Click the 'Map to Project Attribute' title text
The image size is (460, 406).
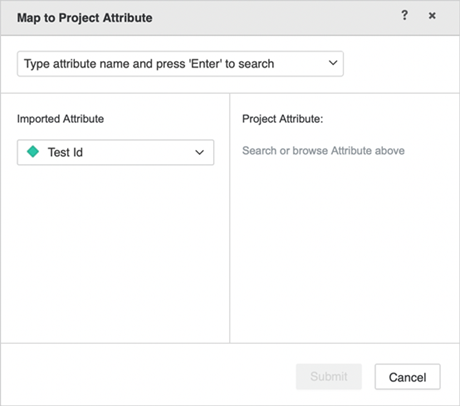pos(85,18)
